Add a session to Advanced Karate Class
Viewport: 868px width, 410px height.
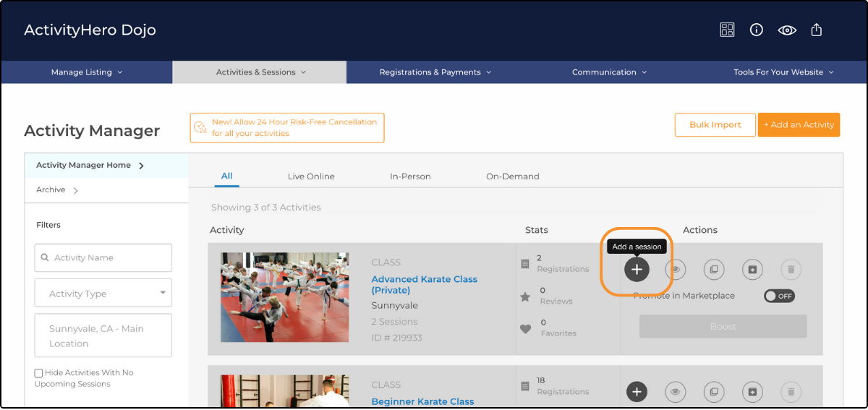(x=637, y=269)
